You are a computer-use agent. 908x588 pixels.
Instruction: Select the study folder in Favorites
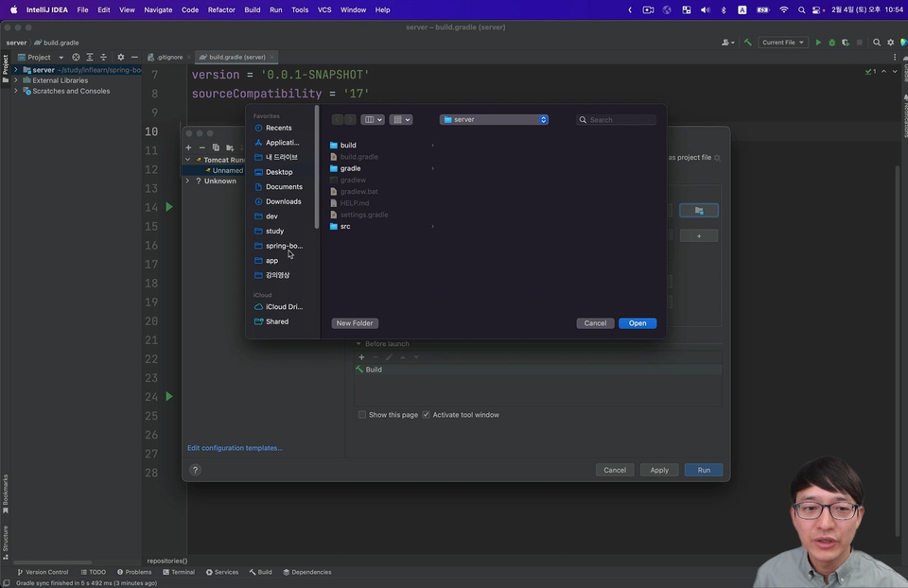(x=274, y=231)
